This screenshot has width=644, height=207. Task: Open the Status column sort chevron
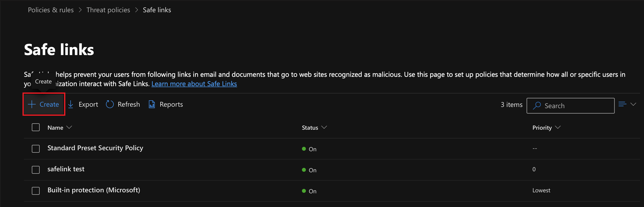pos(324,127)
